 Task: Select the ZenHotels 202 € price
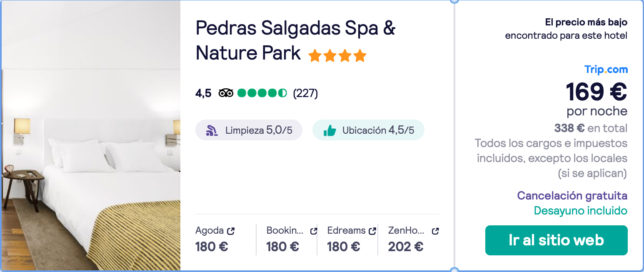tap(405, 247)
